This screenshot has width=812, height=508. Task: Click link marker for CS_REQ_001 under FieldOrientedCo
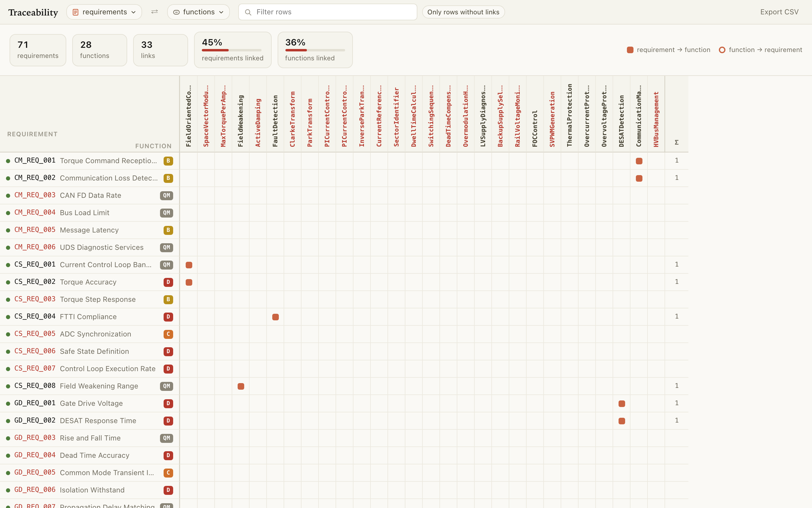pos(189,265)
